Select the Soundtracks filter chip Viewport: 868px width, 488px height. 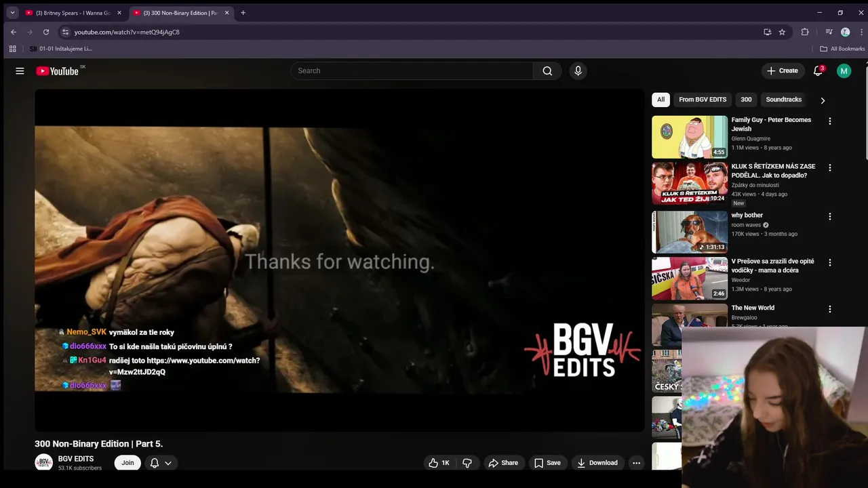pyautogui.click(x=783, y=100)
